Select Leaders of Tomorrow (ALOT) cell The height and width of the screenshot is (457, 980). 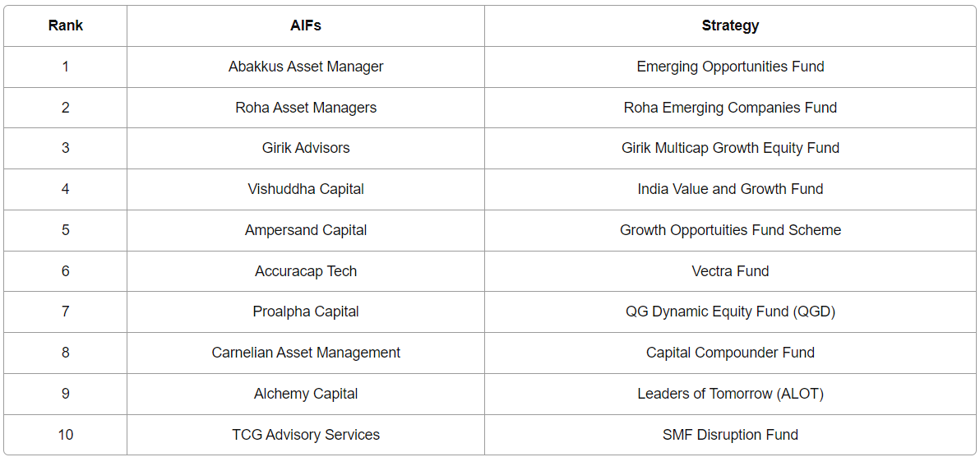tap(730, 394)
